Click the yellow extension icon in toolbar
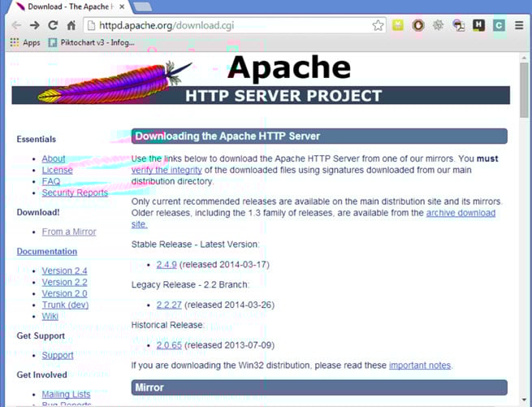 pyautogui.click(x=398, y=25)
